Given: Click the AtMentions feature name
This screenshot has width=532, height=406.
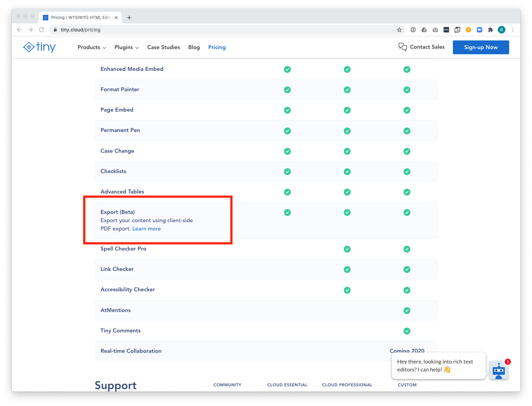Looking at the screenshot, I should 116,310.
